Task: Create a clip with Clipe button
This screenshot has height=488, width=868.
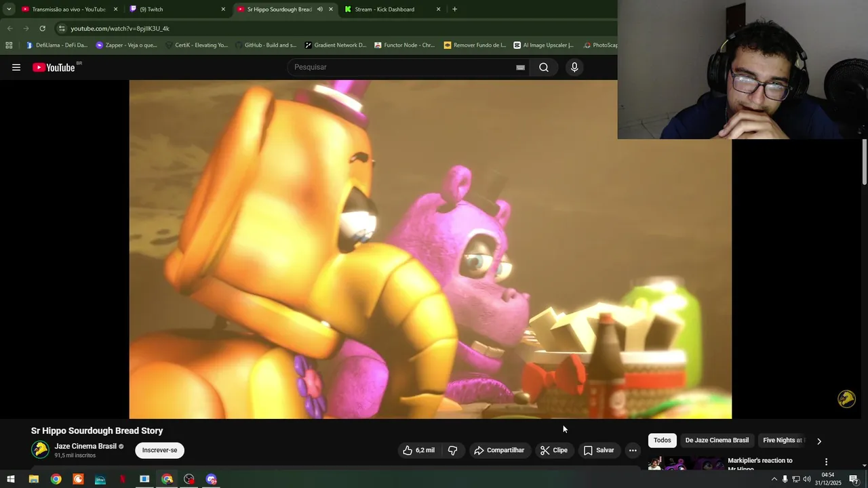Action: [554, 450]
